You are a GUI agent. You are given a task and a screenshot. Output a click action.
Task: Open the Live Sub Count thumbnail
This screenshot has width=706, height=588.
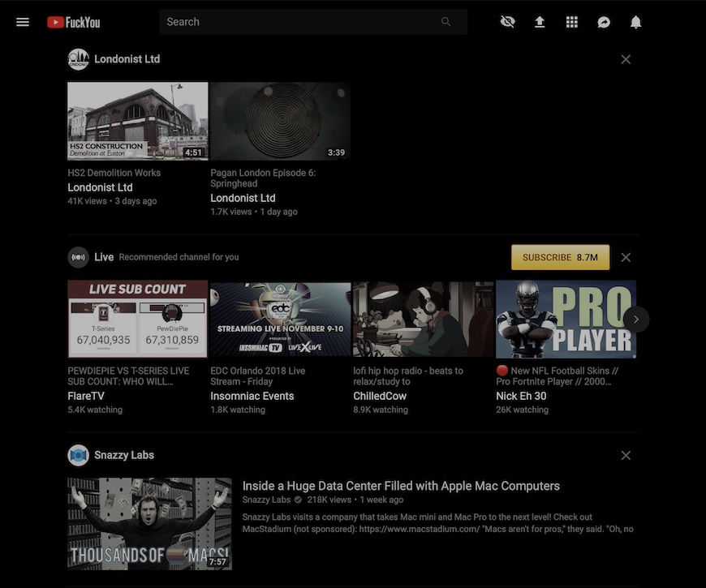click(138, 319)
